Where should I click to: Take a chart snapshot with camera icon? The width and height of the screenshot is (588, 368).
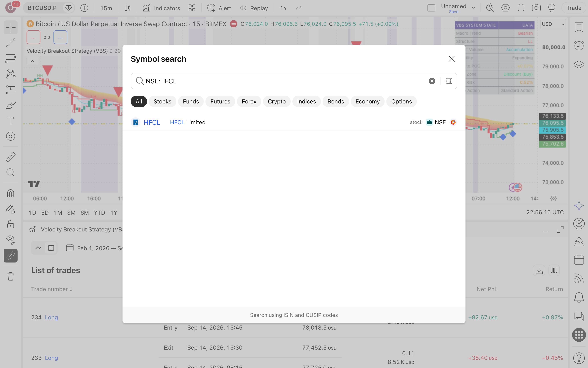click(536, 8)
